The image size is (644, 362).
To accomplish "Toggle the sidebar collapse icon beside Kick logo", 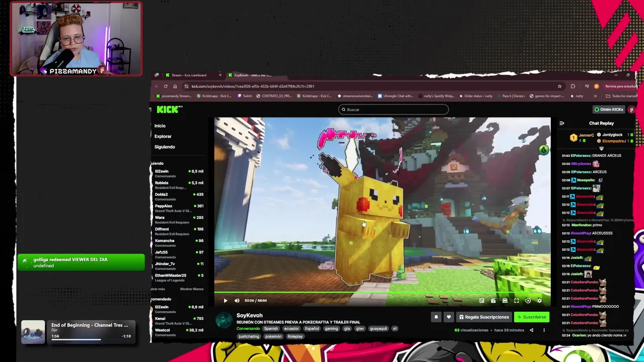I will (x=150, y=110).
